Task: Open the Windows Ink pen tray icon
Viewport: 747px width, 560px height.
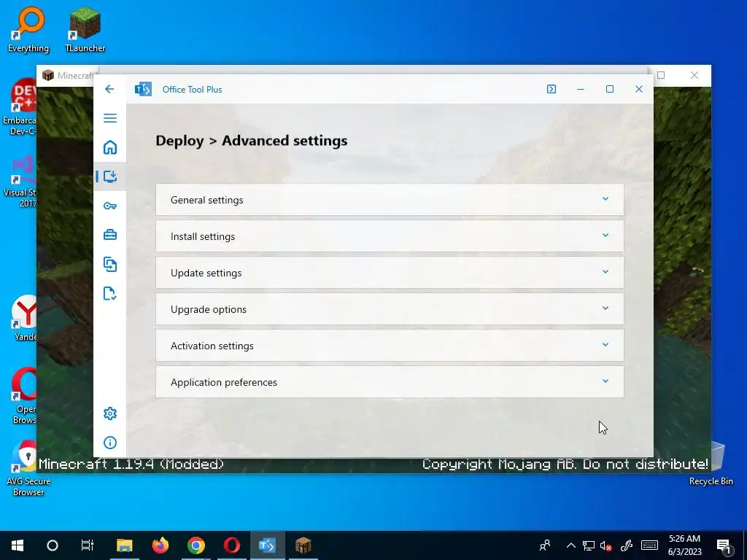Action: tap(627, 545)
